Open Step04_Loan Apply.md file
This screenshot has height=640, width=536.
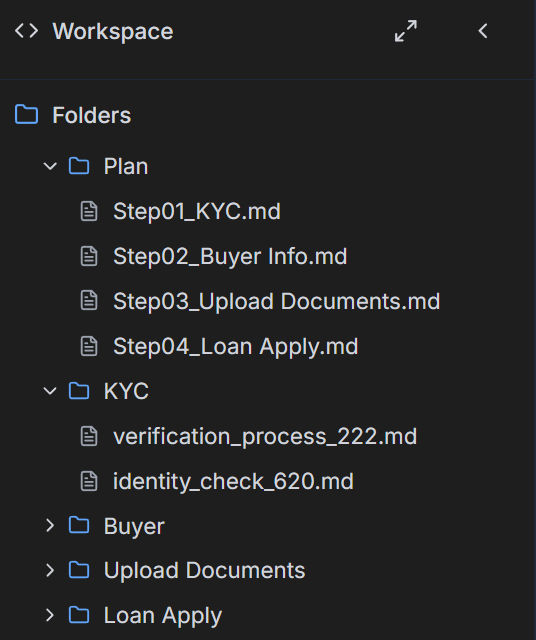coord(236,347)
